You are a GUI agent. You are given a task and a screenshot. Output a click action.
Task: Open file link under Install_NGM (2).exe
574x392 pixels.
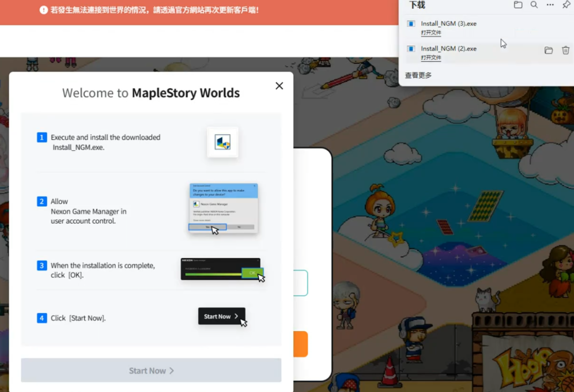point(431,58)
